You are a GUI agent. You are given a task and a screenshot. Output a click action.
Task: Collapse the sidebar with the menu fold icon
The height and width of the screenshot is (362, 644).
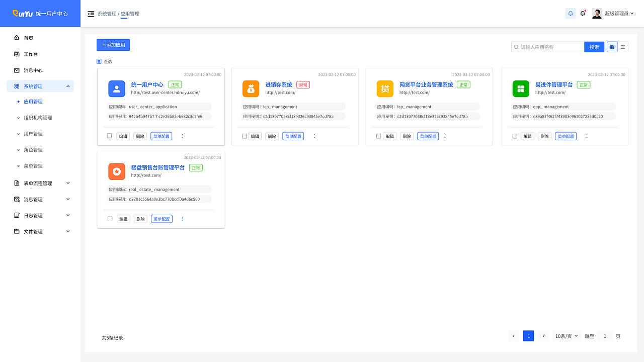pyautogui.click(x=91, y=14)
